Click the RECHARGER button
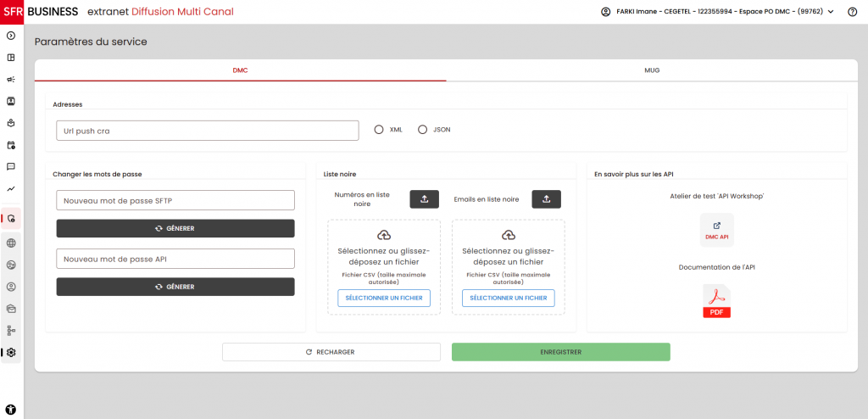 [x=331, y=352]
